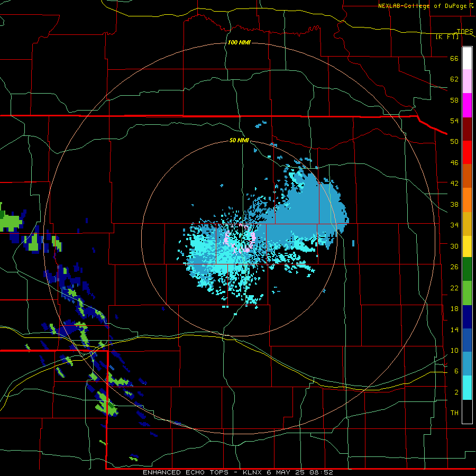The width and height of the screenshot is (476, 476).
Task: Click the 34 value on the legend
Action: 454,225
